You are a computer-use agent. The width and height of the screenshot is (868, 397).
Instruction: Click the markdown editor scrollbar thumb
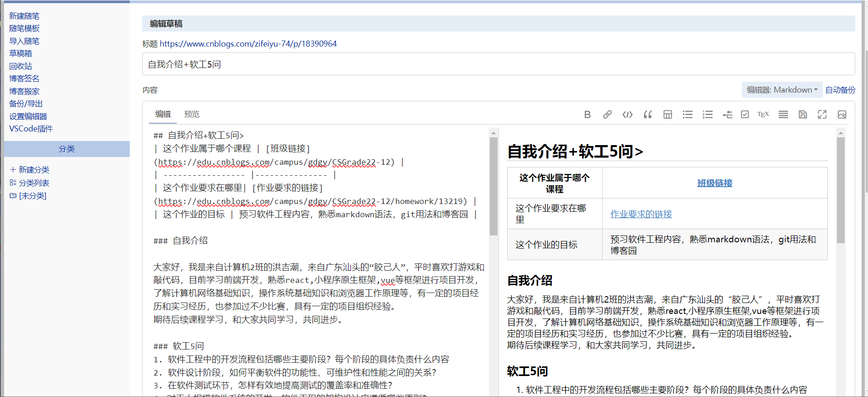(493, 186)
